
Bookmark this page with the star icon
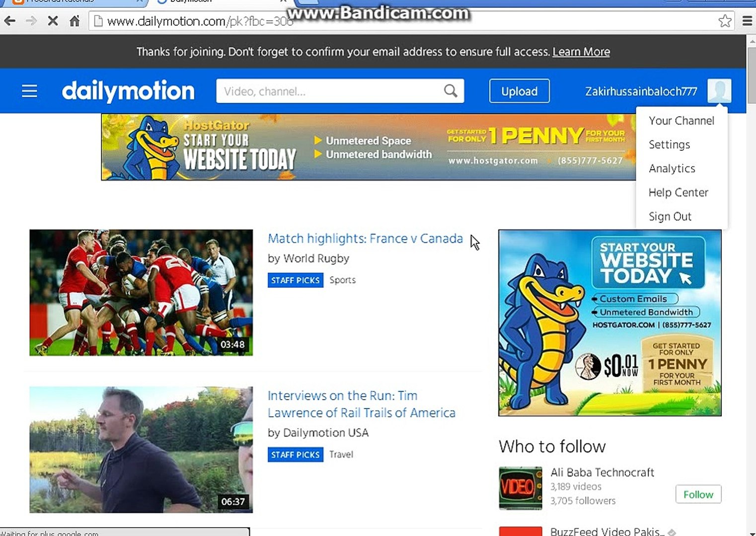click(725, 21)
